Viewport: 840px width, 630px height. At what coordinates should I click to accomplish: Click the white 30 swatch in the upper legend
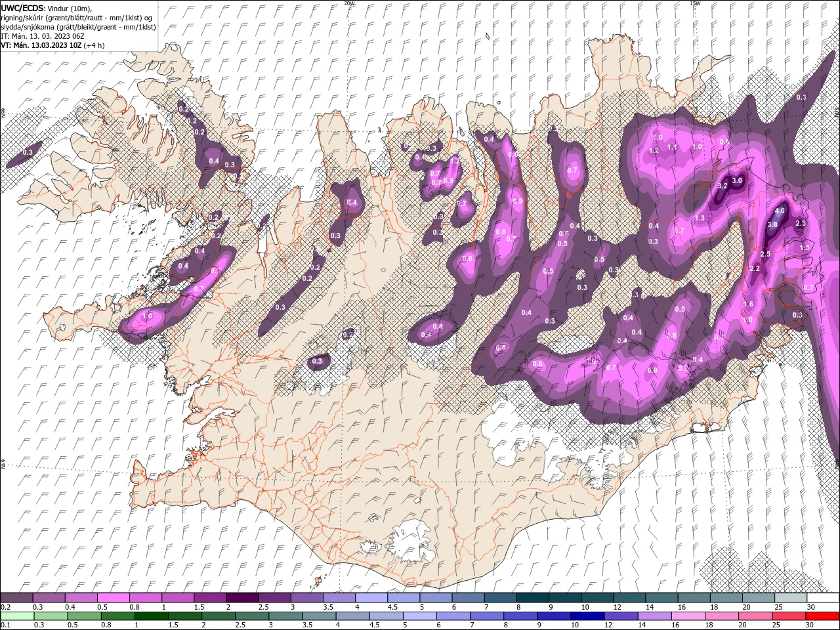[x=823, y=598]
